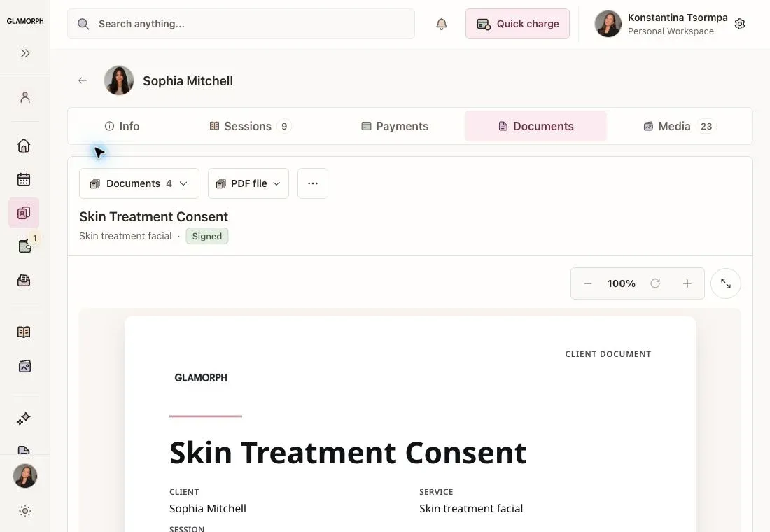The image size is (770, 532).
Task: Open the sparkles AI icon in sidebar
Action: pos(24,419)
